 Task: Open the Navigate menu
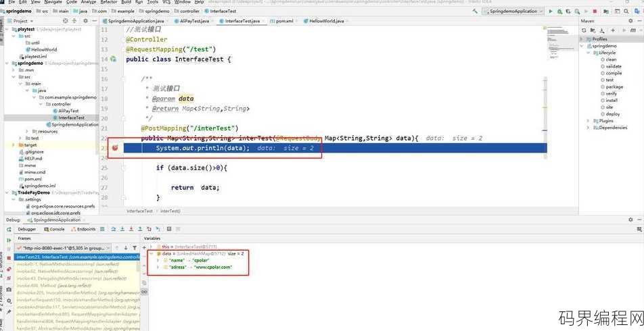click(53, 2)
